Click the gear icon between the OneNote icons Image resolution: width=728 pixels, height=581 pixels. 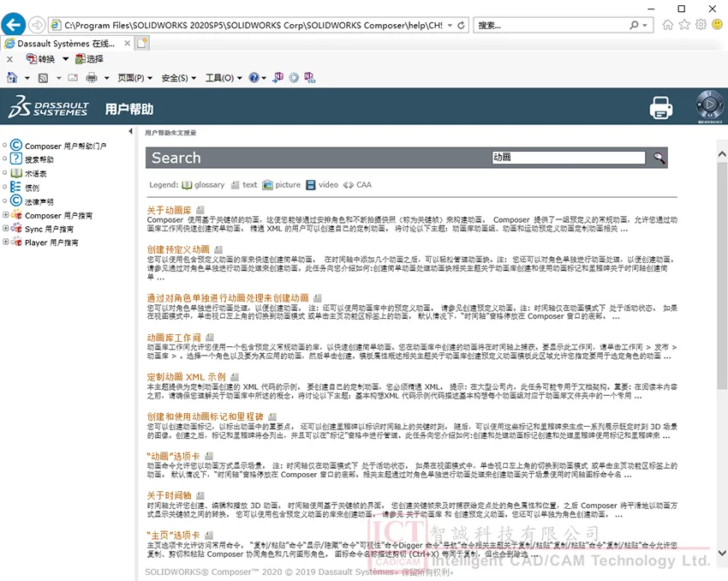point(294,78)
